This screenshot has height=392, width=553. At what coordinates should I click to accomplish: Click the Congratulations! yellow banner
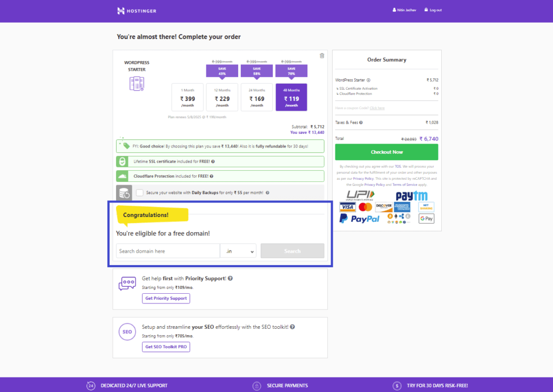[x=152, y=215]
